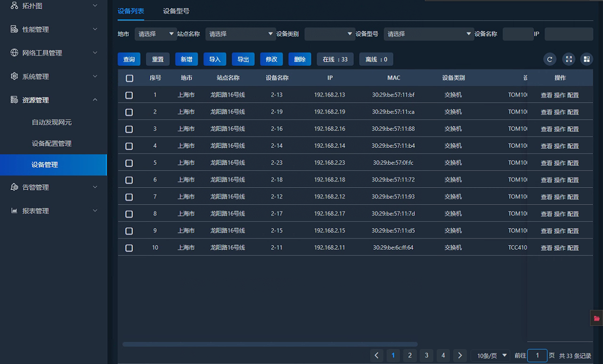Check the row for device 2-14
603x364 pixels.
coord(129,146)
